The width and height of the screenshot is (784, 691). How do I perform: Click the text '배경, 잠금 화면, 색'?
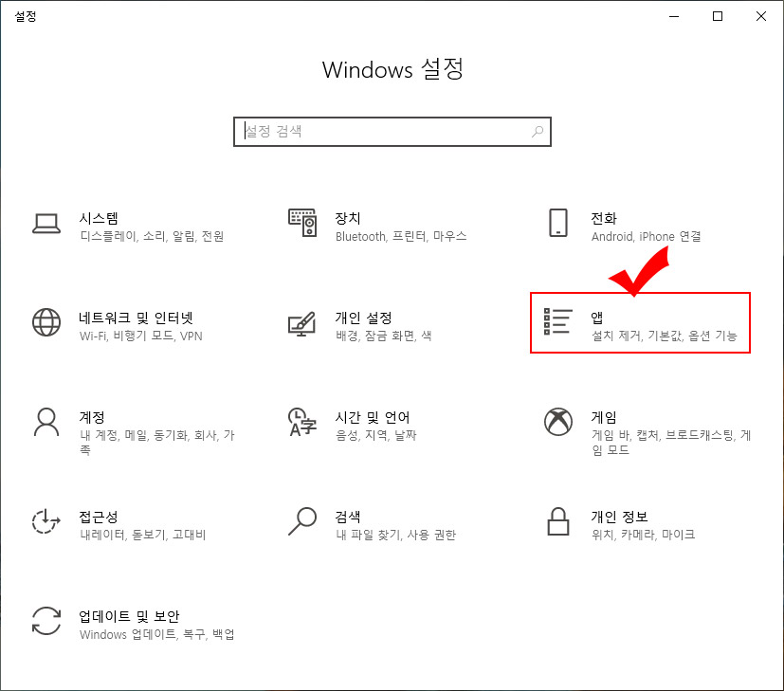384,336
